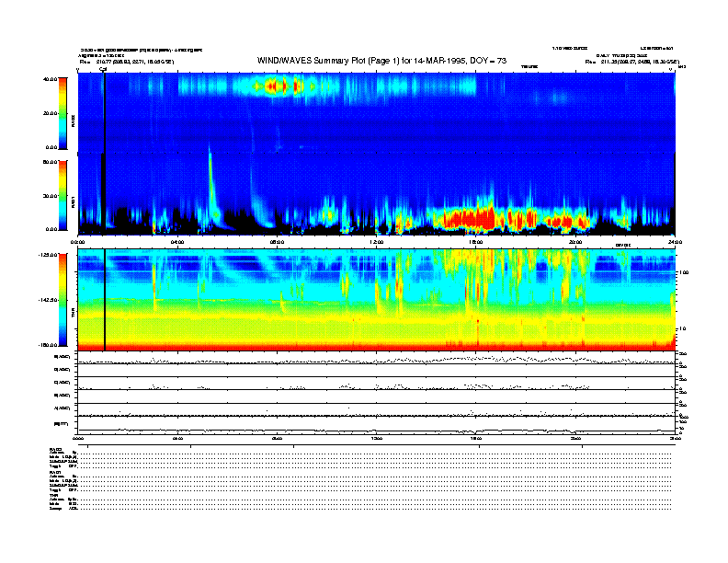Click the RAD2 vertical axis label
The image size is (728, 563).
(x=73, y=121)
